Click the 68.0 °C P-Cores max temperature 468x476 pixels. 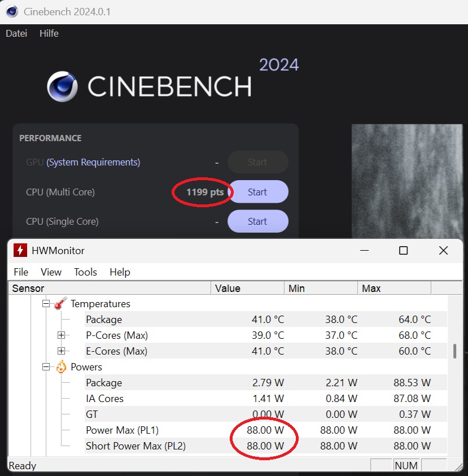pyautogui.click(x=414, y=335)
